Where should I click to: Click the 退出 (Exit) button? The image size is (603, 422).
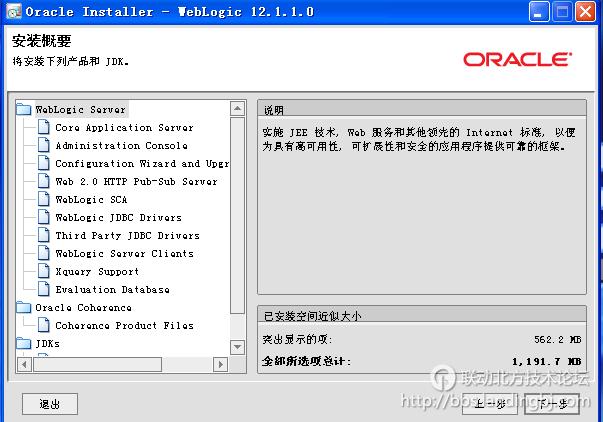coord(50,404)
